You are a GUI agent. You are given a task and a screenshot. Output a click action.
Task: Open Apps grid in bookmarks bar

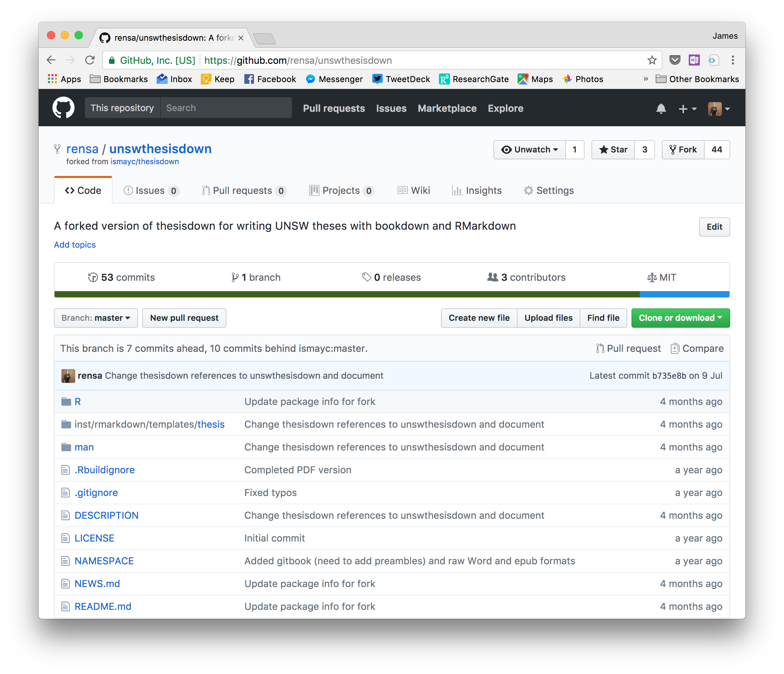tap(64, 79)
